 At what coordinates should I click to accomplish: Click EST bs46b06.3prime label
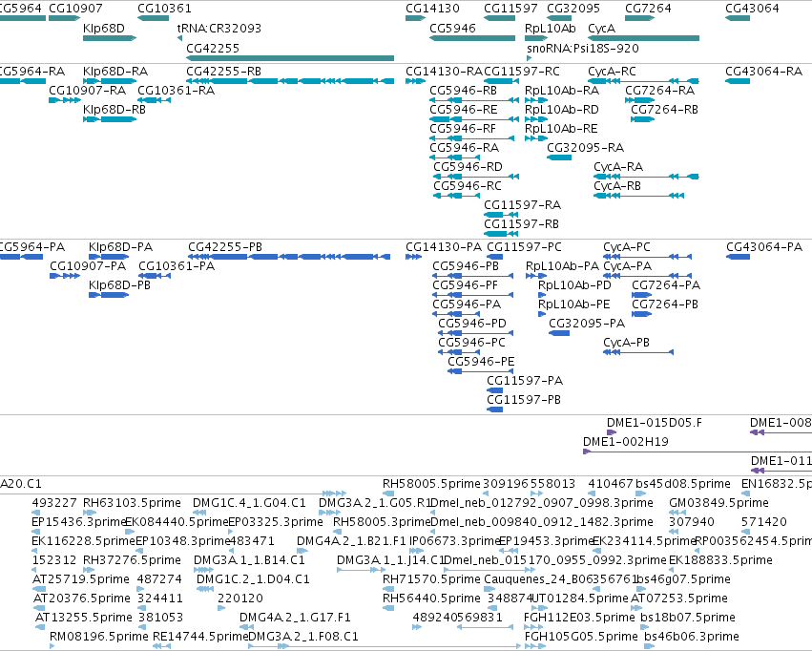coord(692,636)
